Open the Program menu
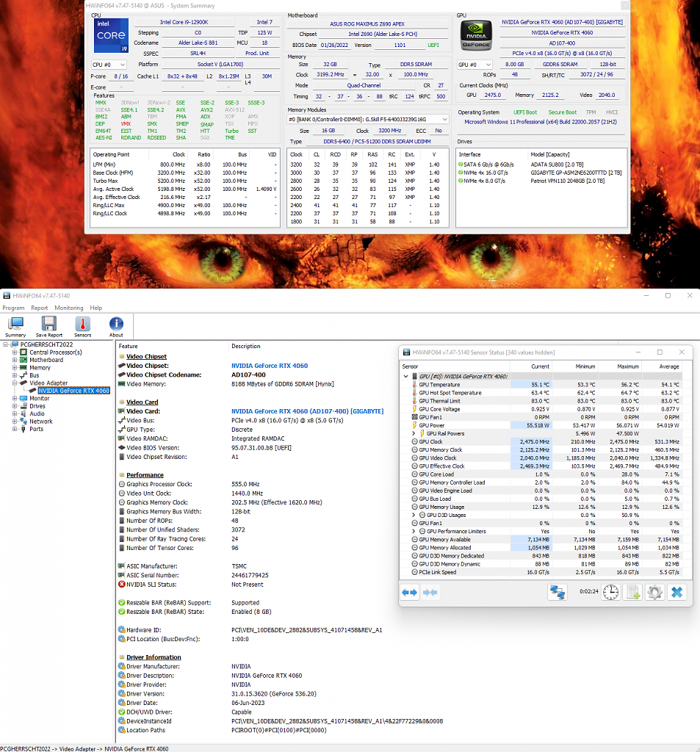The height and width of the screenshot is (752, 700). click(x=13, y=308)
